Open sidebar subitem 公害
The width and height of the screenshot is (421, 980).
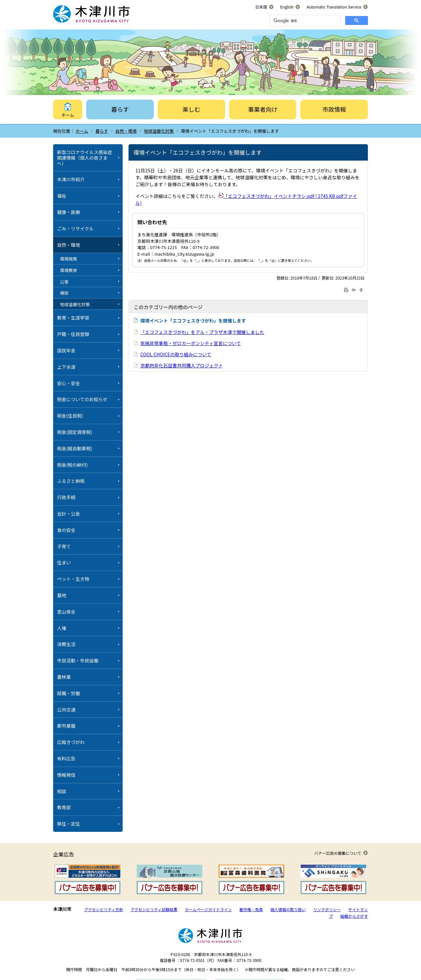[x=88, y=282]
